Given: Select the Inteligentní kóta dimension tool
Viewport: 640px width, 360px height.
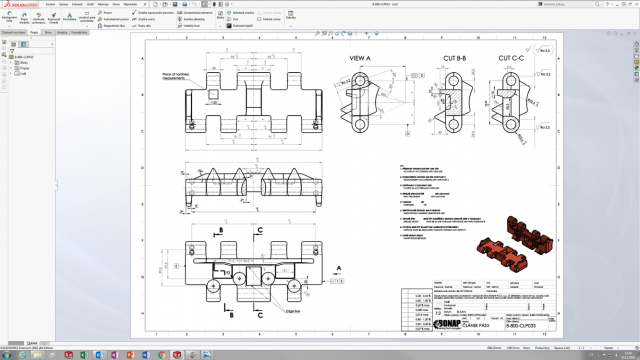Looking at the screenshot, I should pyautogui.click(x=9, y=17).
